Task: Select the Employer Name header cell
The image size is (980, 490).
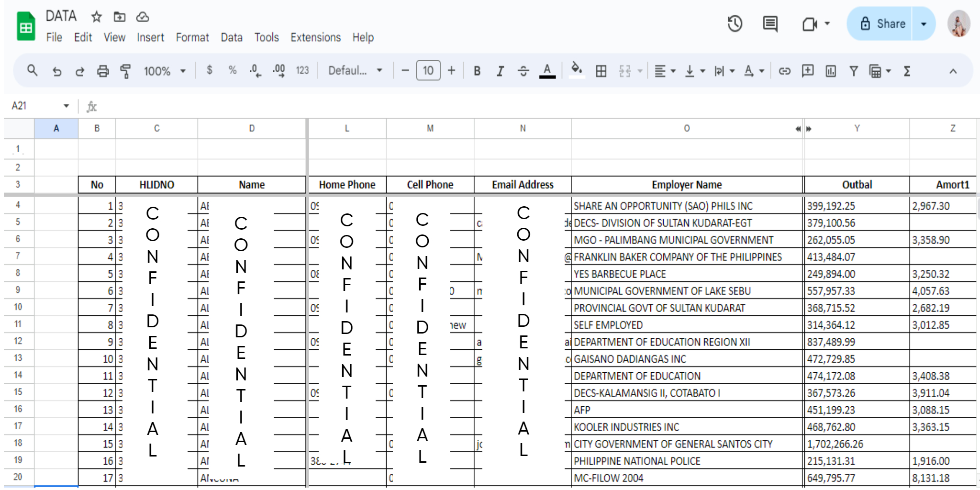Action: tap(687, 185)
